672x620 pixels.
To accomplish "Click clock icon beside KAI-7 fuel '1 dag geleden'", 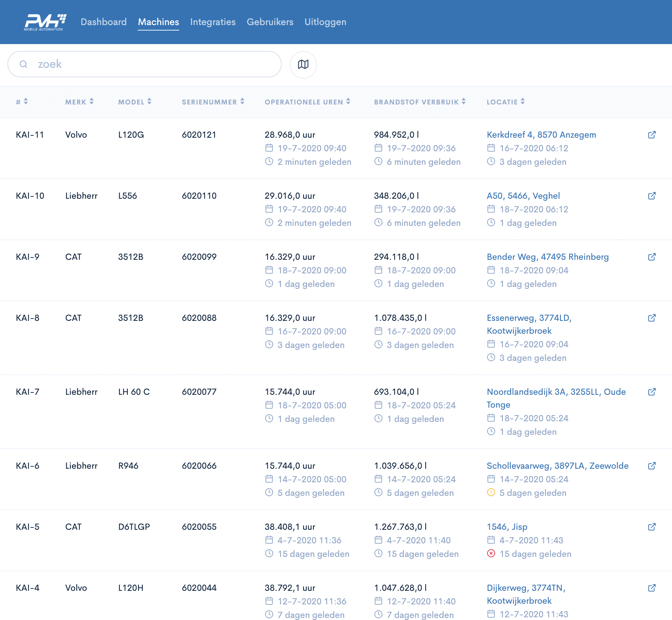I will coord(378,419).
